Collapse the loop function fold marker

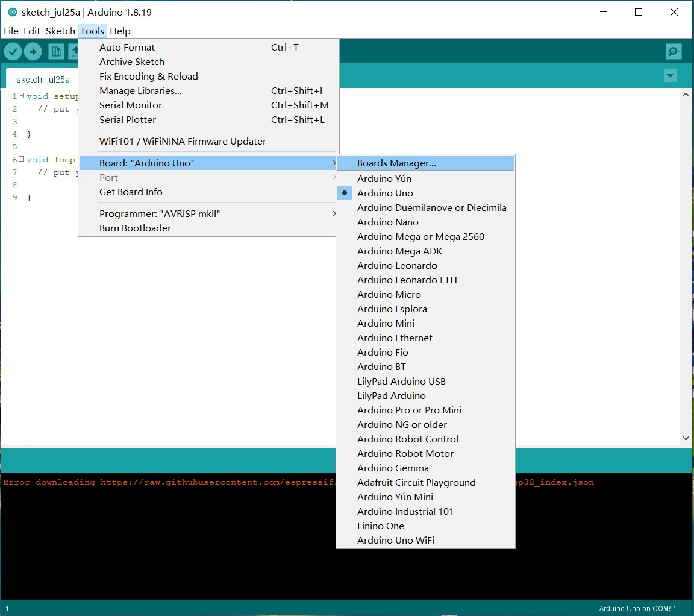click(21, 159)
